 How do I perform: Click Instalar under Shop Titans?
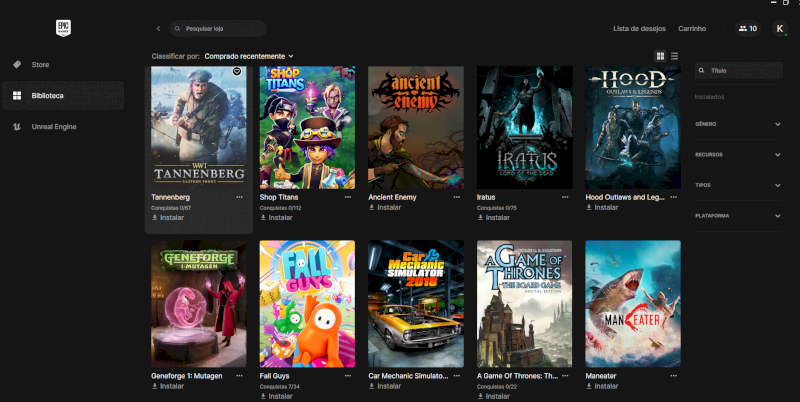pyautogui.click(x=276, y=217)
